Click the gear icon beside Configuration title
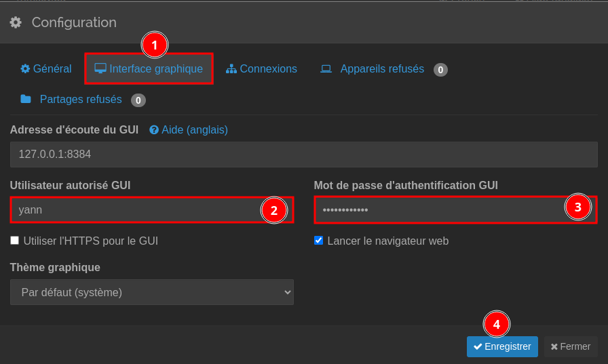Viewport: 608px width, 364px height. [x=16, y=22]
